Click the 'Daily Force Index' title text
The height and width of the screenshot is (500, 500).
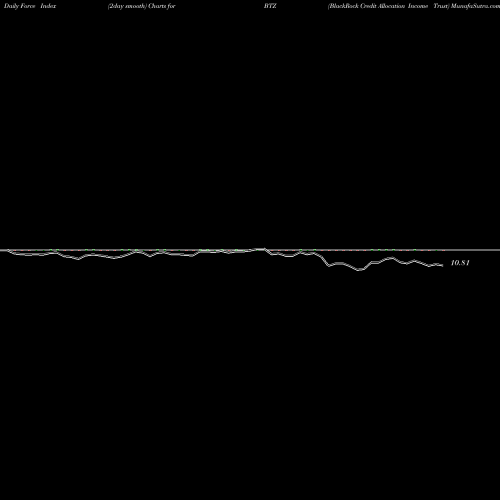pyautogui.click(x=30, y=6)
